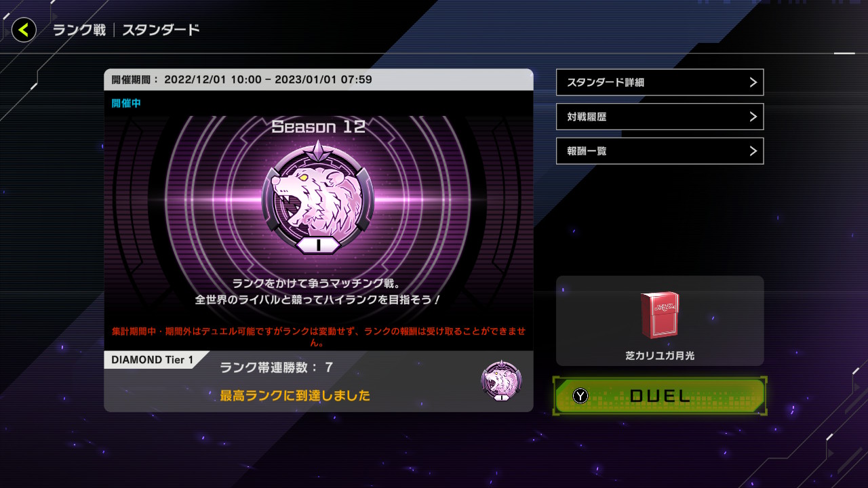The width and height of the screenshot is (868, 488).
Task: Select the red deck box icon
Action: [660, 315]
